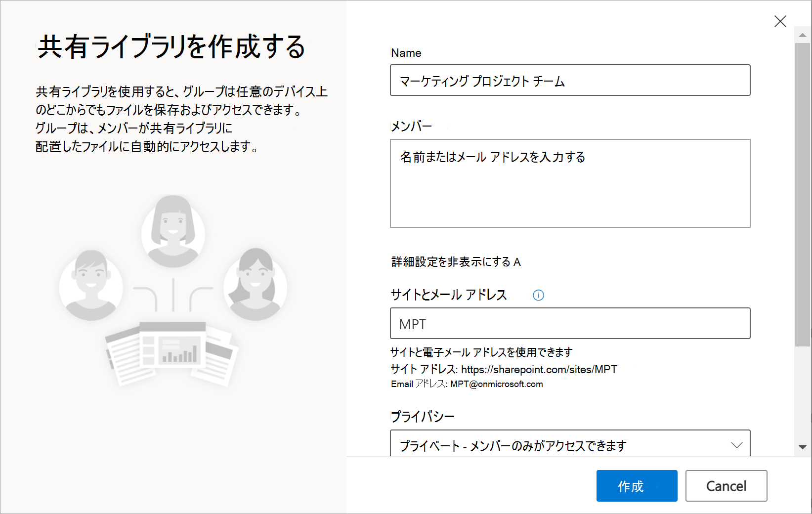Viewport: 812px width, 514px height.
Task: Click the site address field containing MPT
Action: 570,323
